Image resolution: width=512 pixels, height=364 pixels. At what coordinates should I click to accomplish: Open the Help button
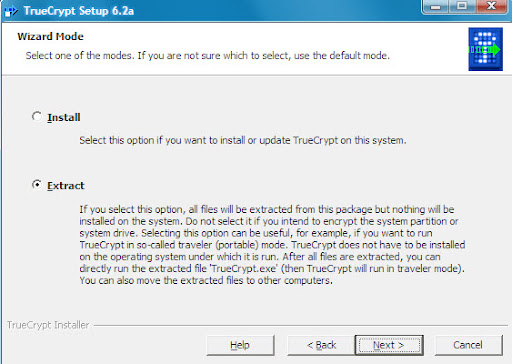coord(240,345)
